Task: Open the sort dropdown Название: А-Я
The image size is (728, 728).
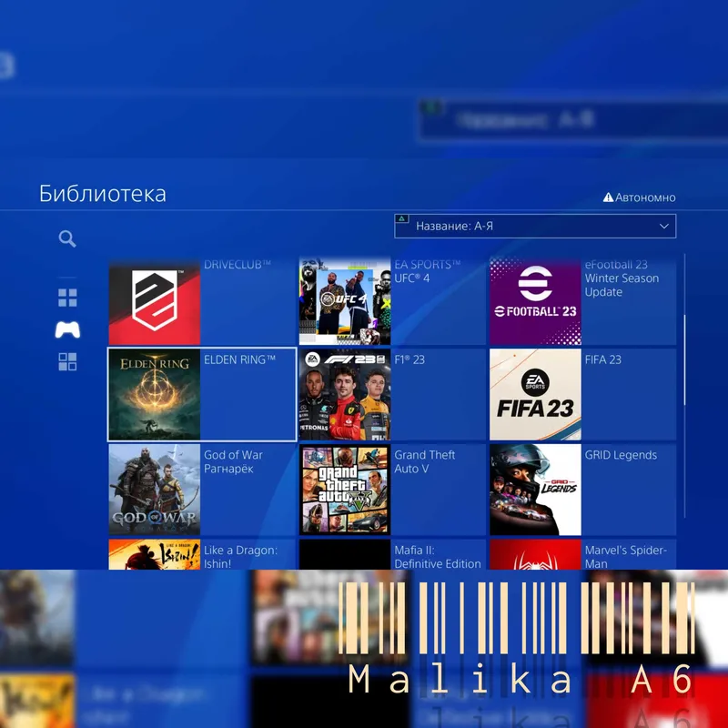Action: (535, 226)
